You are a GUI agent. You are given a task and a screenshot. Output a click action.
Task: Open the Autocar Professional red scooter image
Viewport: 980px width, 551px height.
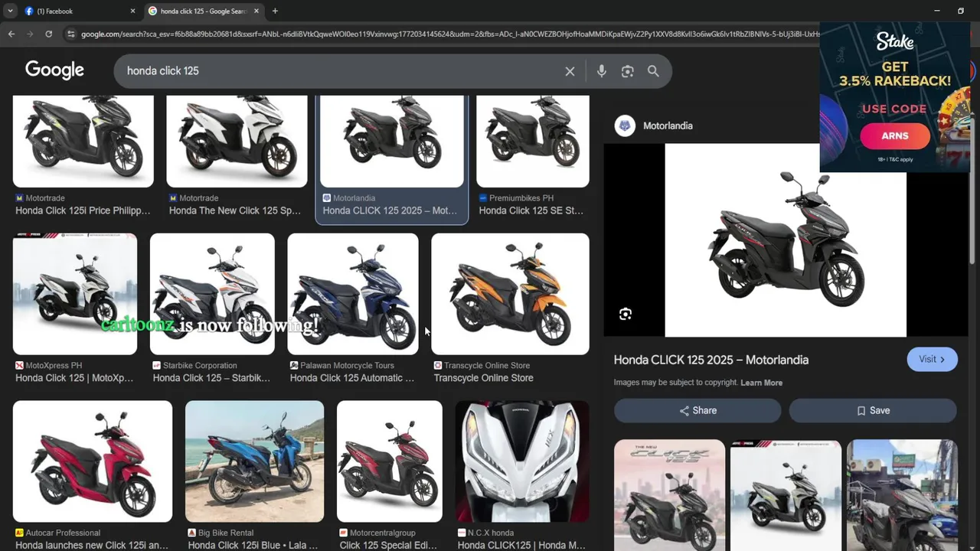click(93, 461)
